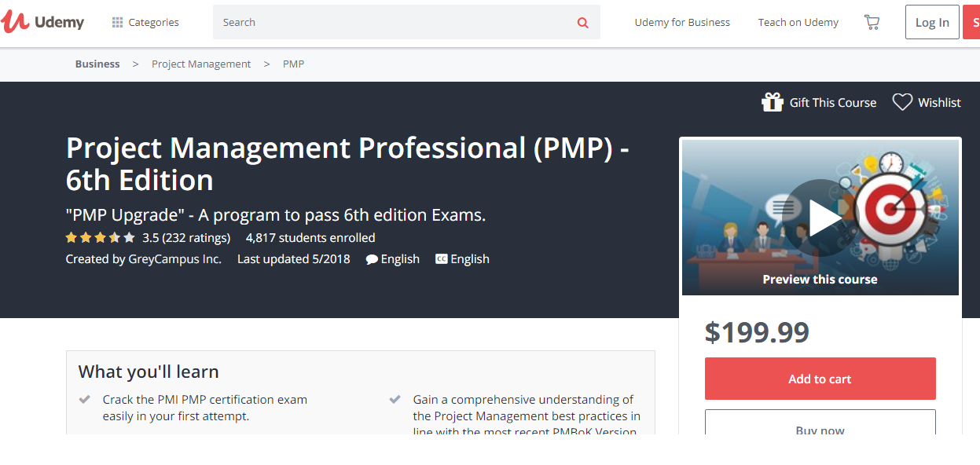Click the What you'll learn heading
Viewport: 980px width, 465px height.
149,372
